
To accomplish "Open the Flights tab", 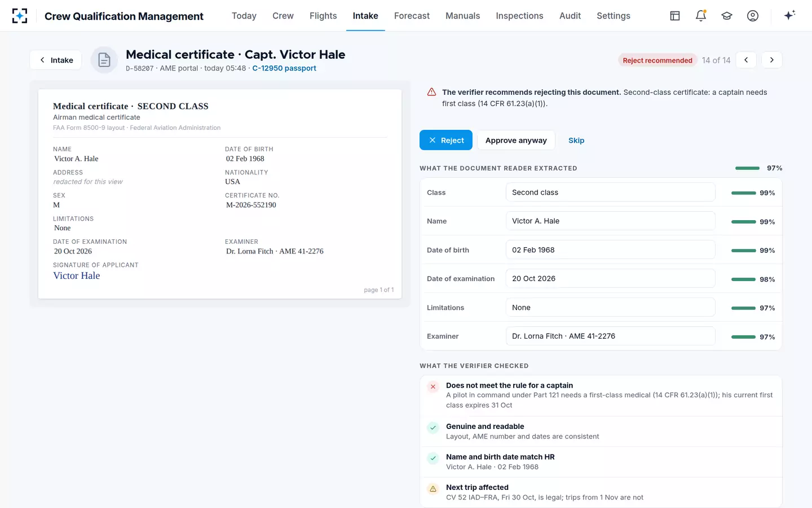I will click(323, 16).
